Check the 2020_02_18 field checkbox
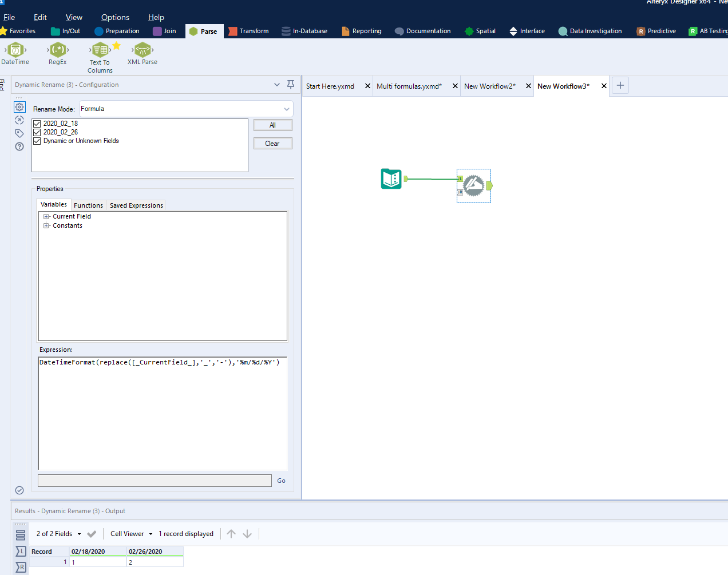 click(x=37, y=123)
